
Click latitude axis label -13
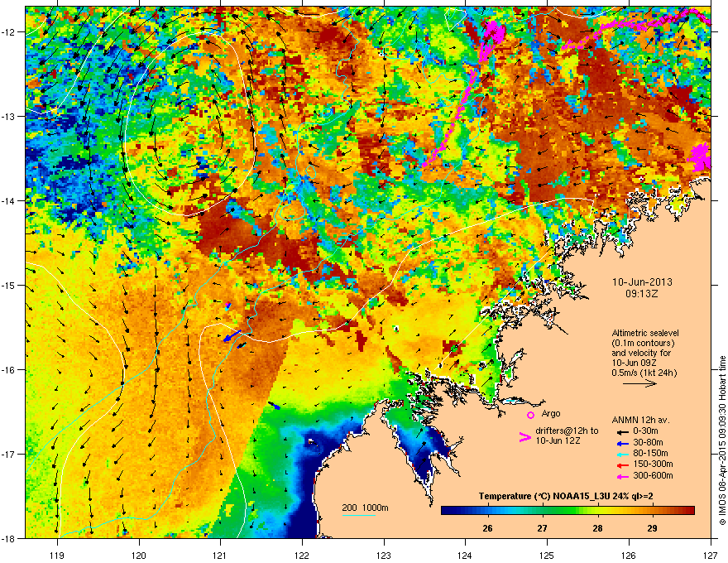9,116
